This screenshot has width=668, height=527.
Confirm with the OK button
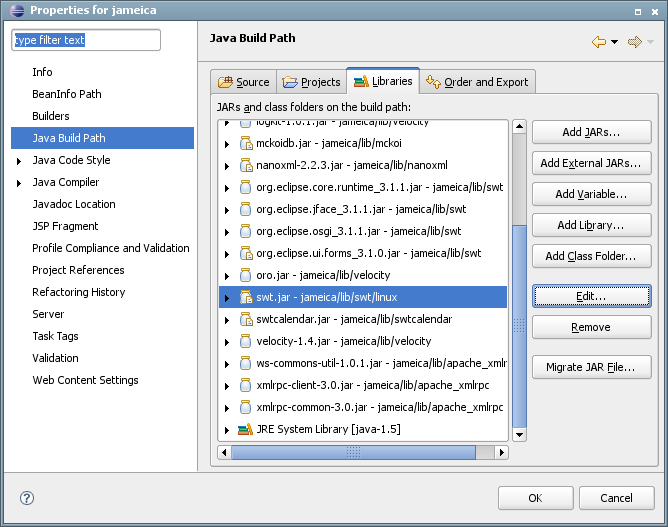[536, 498]
